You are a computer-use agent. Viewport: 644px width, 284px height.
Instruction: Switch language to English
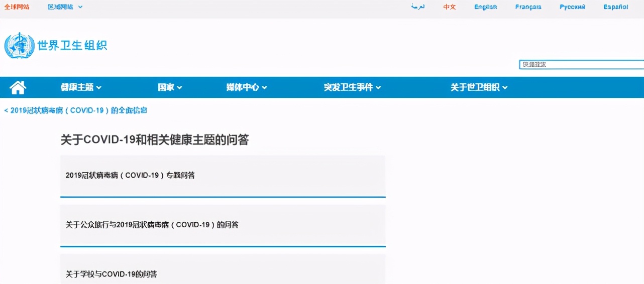(486, 7)
